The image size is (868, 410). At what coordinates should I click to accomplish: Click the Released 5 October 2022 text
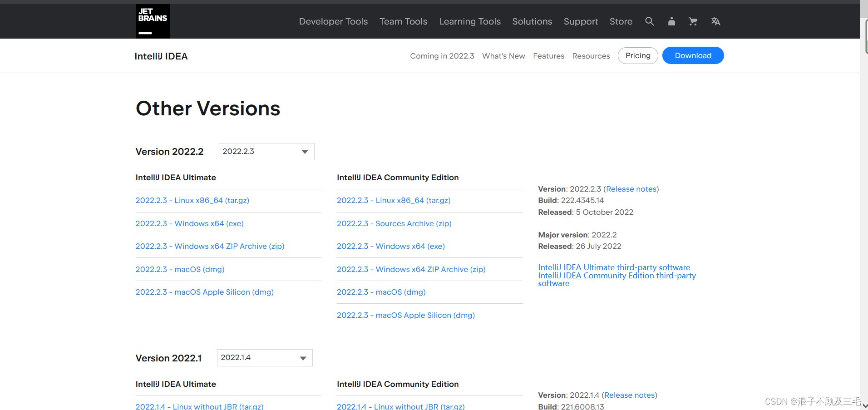pos(586,212)
